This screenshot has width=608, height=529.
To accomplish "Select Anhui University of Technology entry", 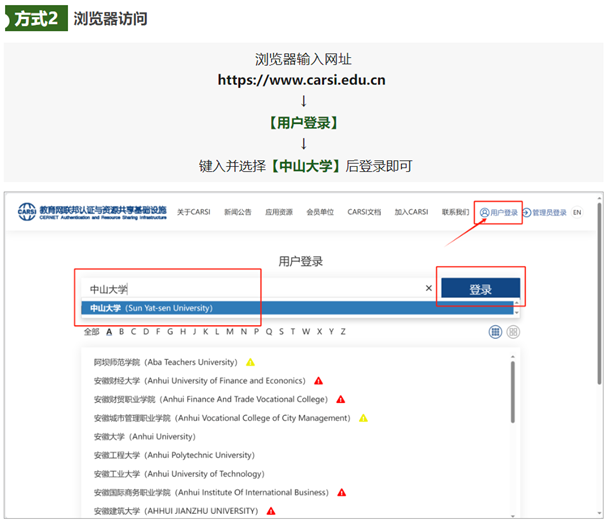I will pyautogui.click(x=179, y=474).
